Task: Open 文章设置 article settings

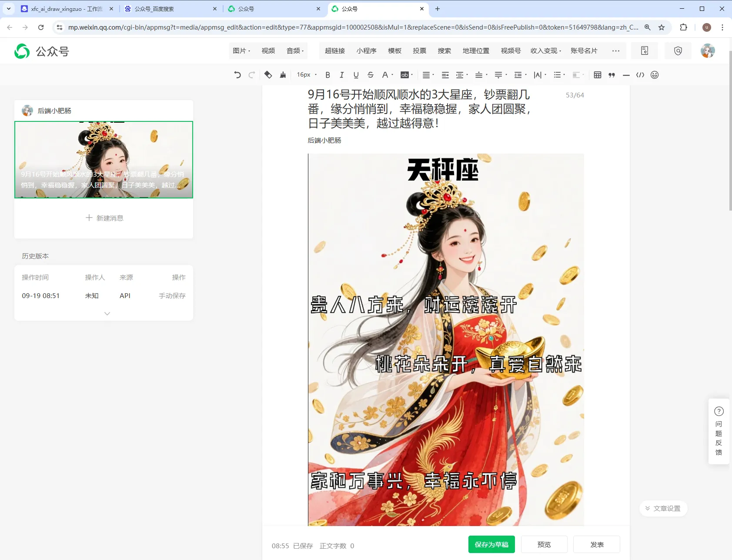Action: tap(663, 509)
